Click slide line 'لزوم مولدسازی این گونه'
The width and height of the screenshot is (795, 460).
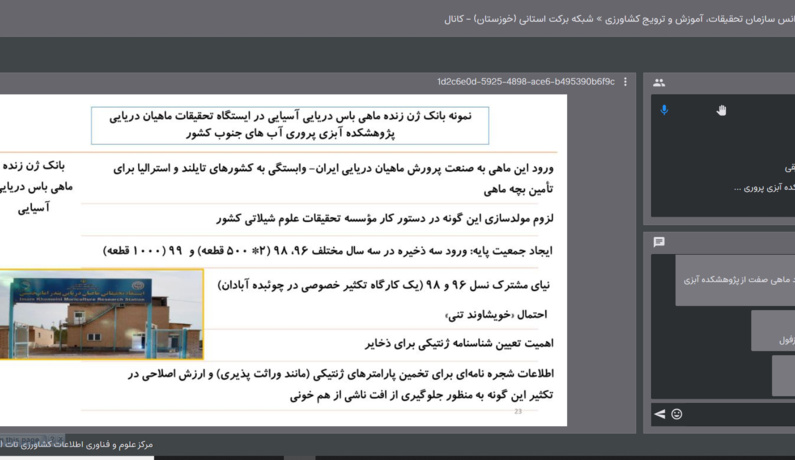(385, 219)
